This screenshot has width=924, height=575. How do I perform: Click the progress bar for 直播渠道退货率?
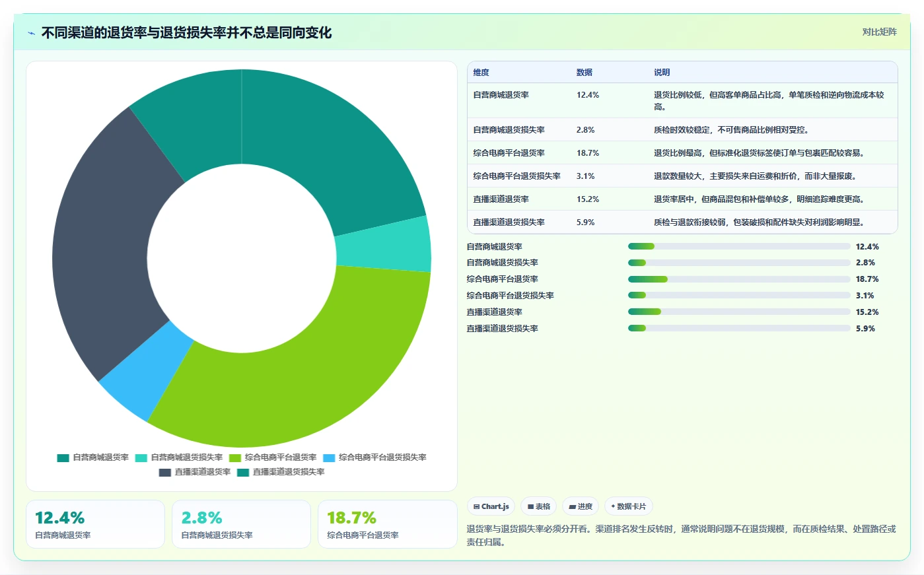click(x=739, y=312)
